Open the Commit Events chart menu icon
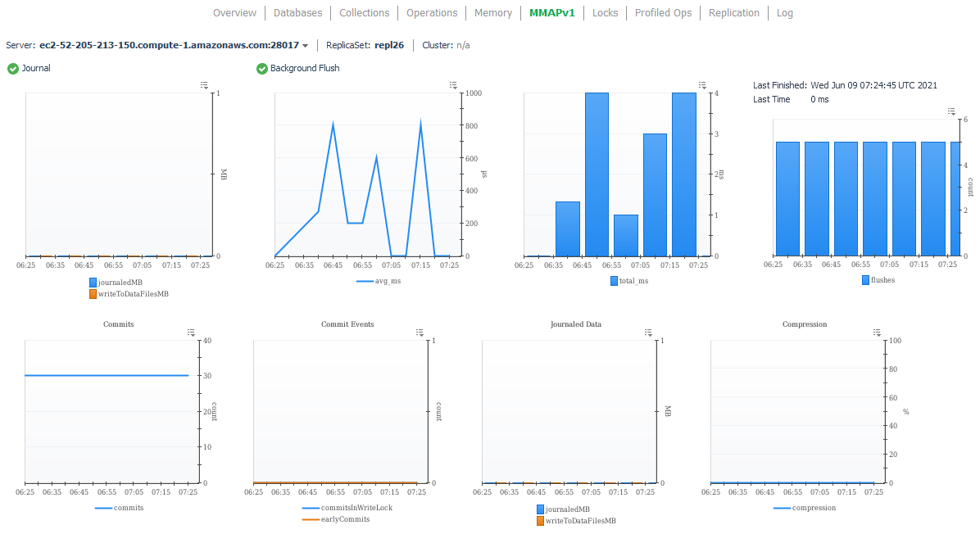Viewport: 980px width, 534px height. point(420,333)
